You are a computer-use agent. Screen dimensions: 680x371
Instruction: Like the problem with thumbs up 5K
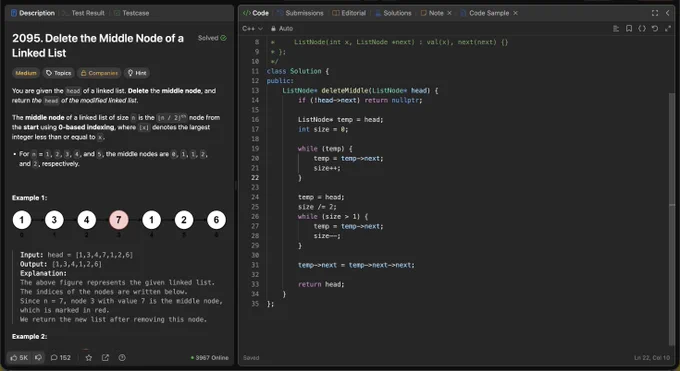point(20,358)
